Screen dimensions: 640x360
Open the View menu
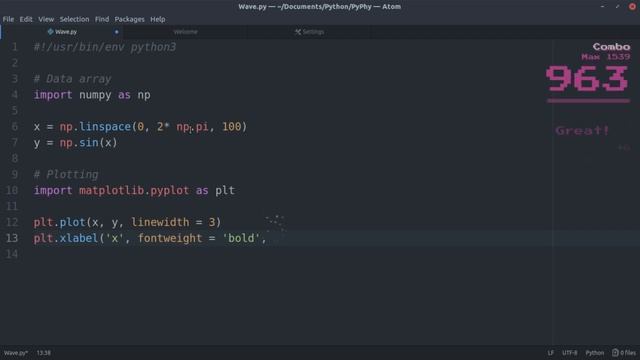[46, 19]
